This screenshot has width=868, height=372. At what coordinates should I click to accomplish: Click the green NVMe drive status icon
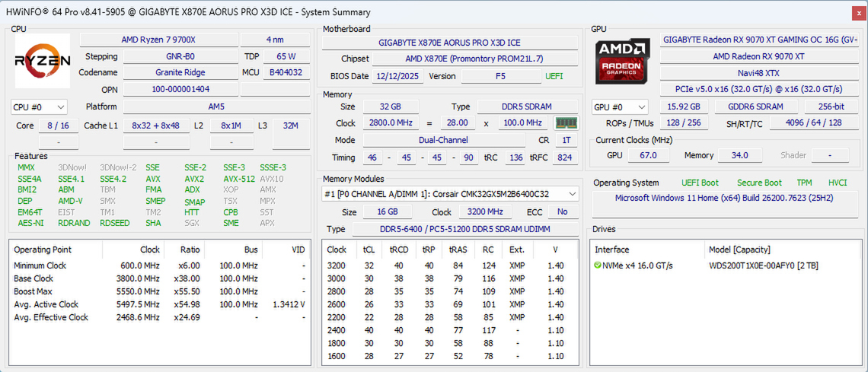point(598,265)
